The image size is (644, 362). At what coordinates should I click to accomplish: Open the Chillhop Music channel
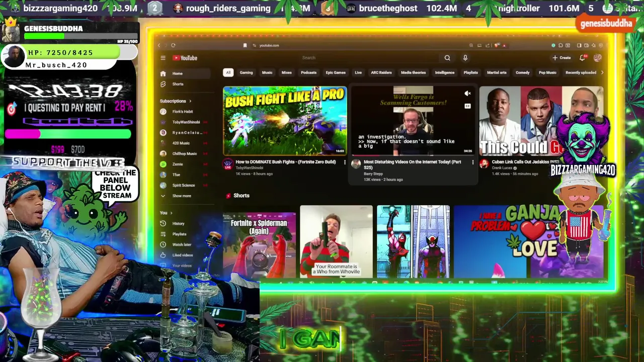(x=184, y=153)
